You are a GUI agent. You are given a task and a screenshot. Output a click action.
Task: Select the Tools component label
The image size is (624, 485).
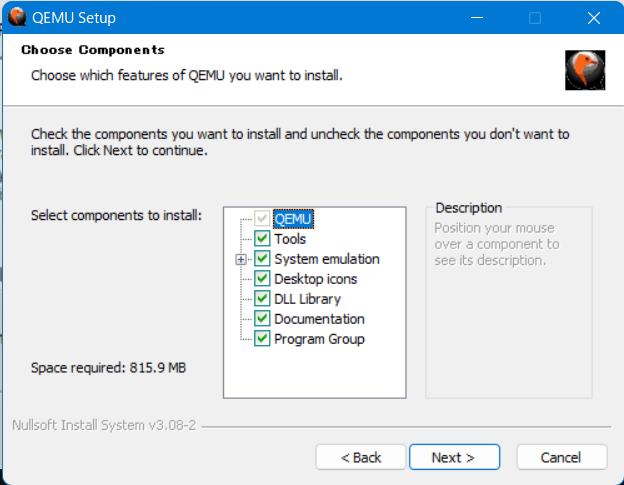pyautogui.click(x=290, y=239)
